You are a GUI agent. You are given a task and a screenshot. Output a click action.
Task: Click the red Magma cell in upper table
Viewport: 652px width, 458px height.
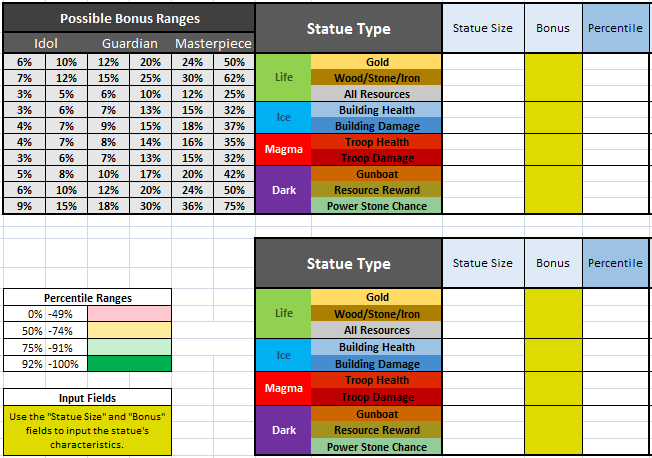283,150
